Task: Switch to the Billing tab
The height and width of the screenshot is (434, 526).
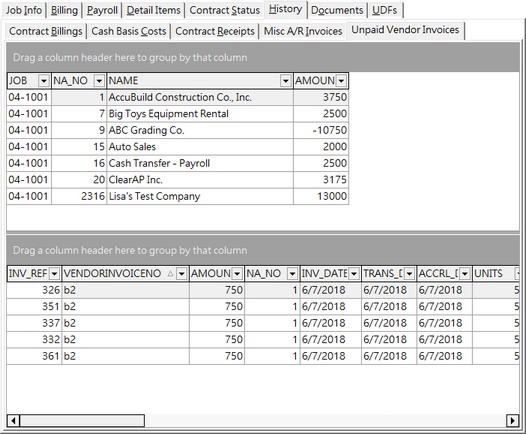Action: tap(64, 10)
